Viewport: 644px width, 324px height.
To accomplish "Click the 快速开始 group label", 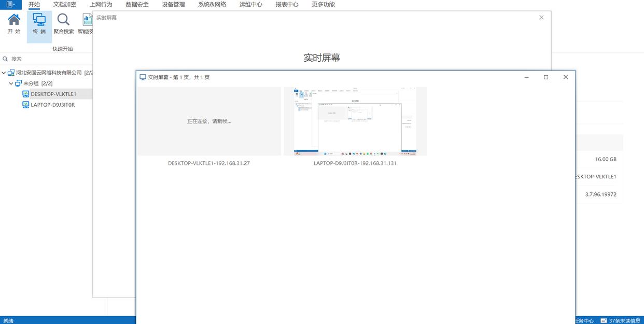I will (x=63, y=49).
